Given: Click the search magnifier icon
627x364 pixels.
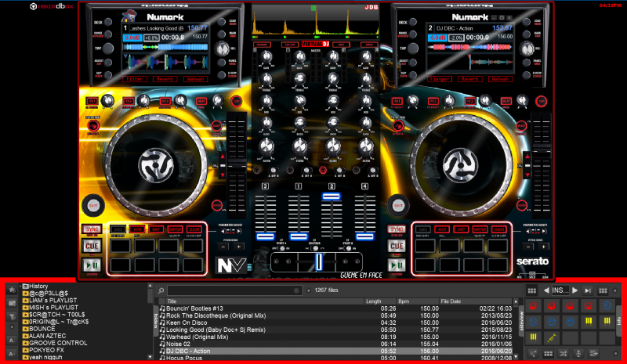Looking at the screenshot, I should [161, 290].
